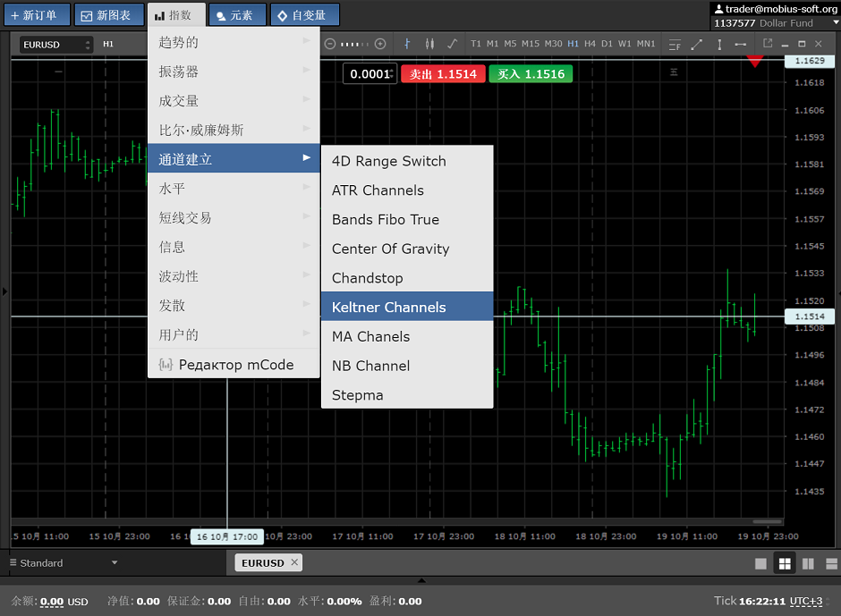Set timeframe to W1
The image size is (841, 616).
(624, 44)
